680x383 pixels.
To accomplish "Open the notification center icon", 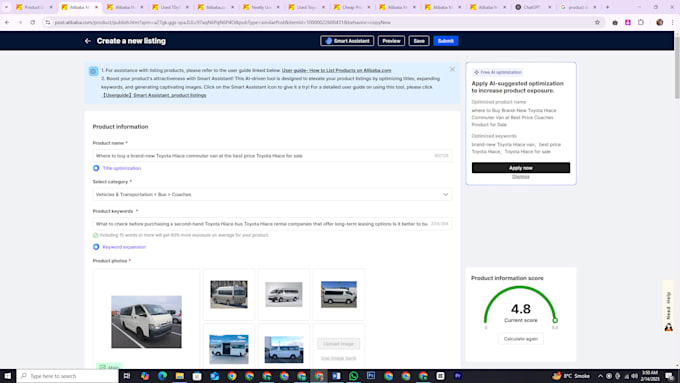I will pyautogui.click(x=670, y=376).
